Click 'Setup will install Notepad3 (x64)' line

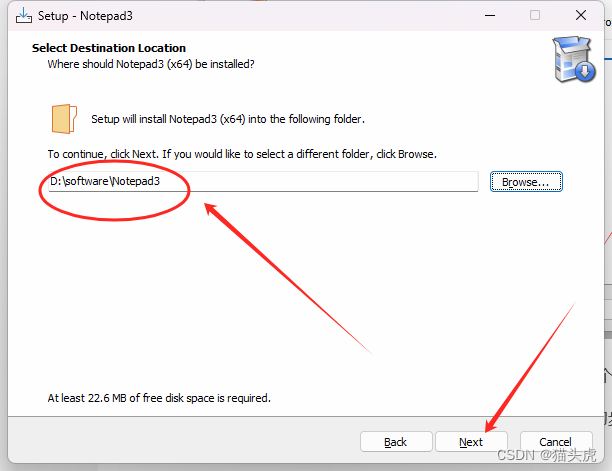tap(228, 119)
